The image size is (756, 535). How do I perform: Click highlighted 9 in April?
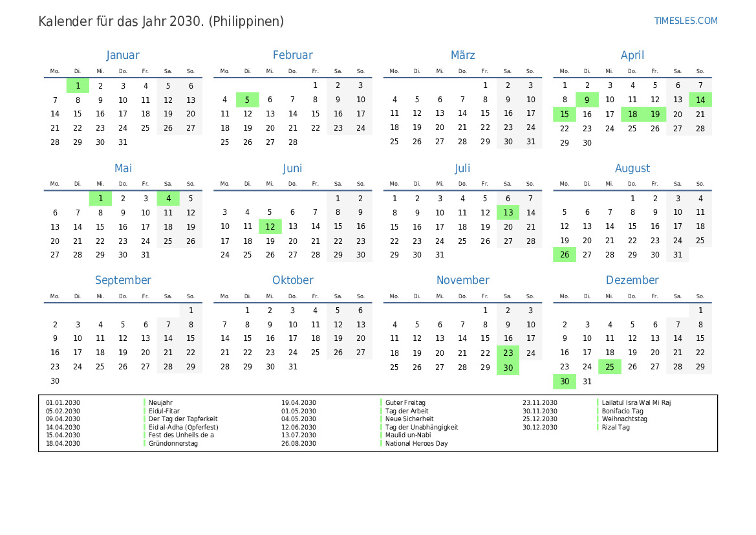(587, 100)
